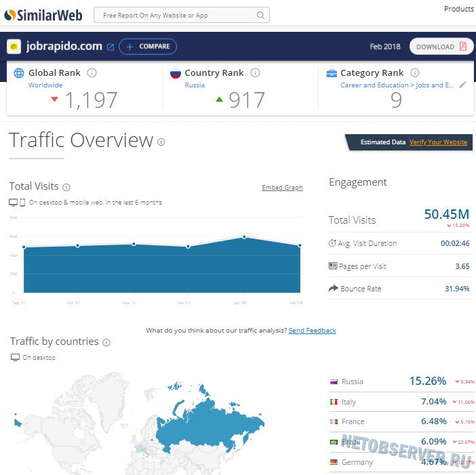Click the Russia flag icon in Country Rank
Screen dimensions: 476x475
(x=176, y=73)
